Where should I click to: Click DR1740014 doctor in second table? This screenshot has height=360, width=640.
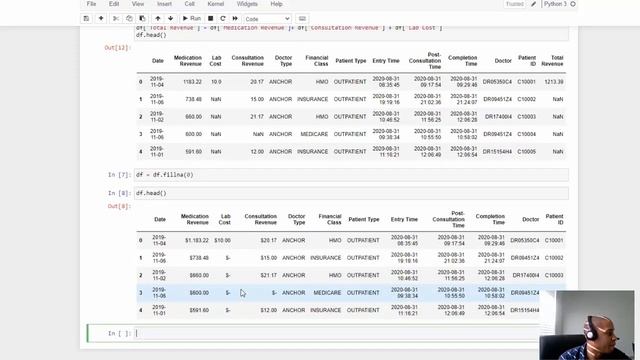point(526,276)
